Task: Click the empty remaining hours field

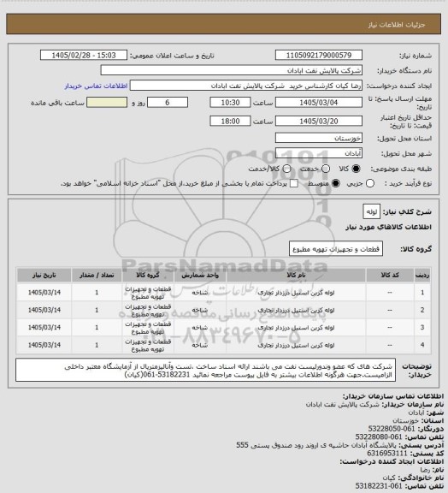Action: pyautogui.click(x=107, y=103)
